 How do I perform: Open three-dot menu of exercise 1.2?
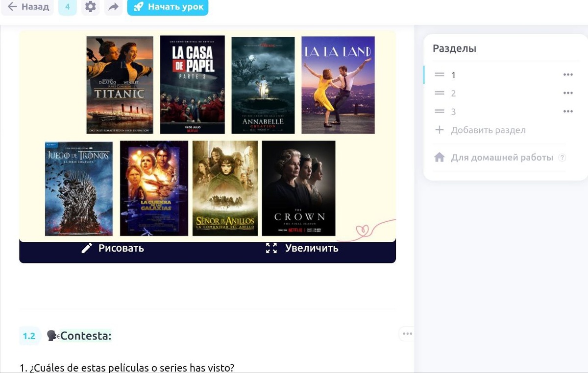tap(407, 334)
